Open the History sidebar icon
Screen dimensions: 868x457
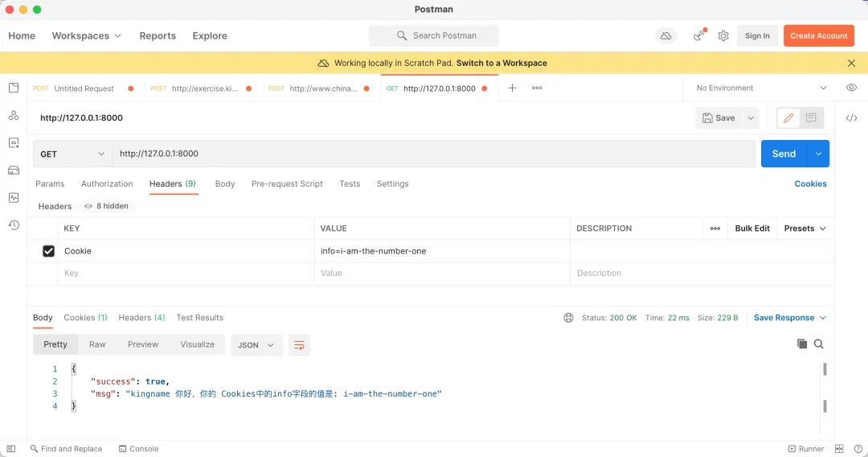pos(14,225)
